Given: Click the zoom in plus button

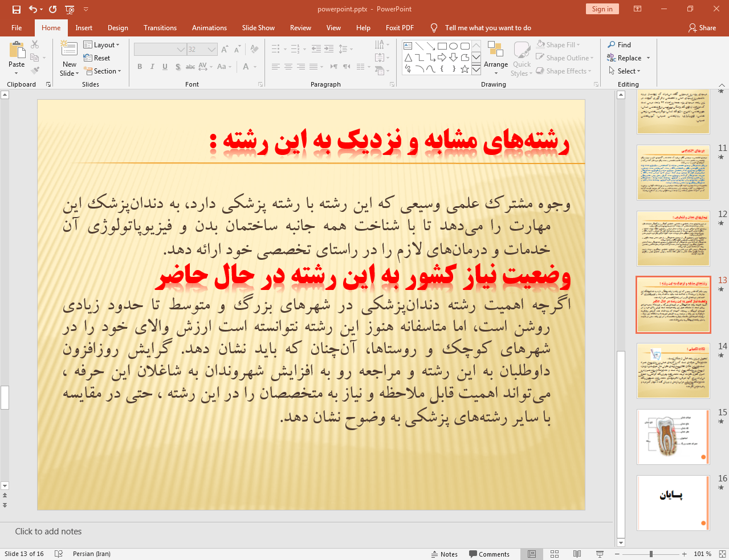Looking at the screenshot, I should (685, 554).
